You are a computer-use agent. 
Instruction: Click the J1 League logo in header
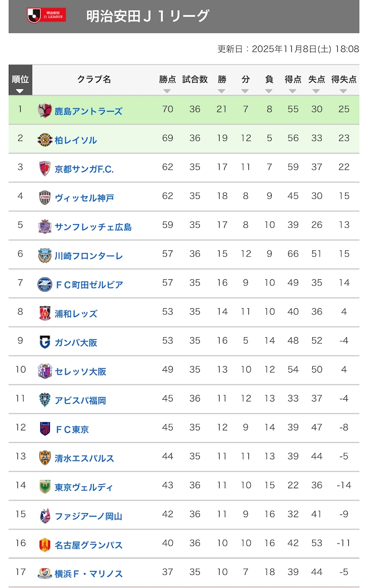(46, 16)
